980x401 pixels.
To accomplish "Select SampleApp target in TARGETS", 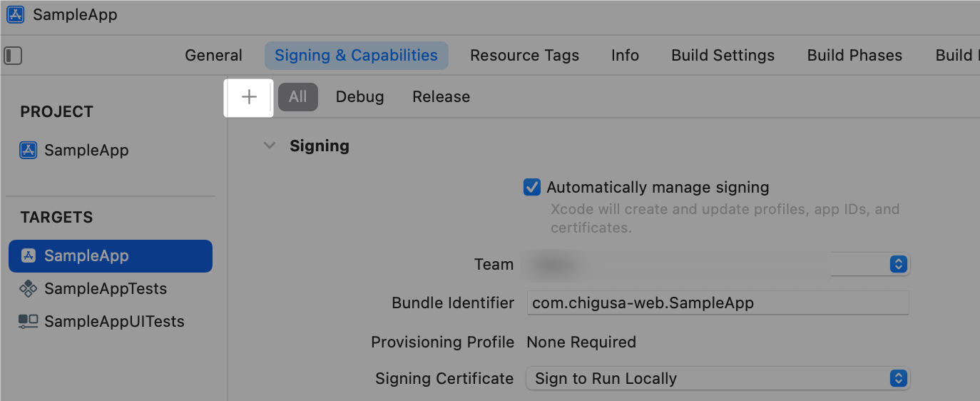I will coord(111,256).
